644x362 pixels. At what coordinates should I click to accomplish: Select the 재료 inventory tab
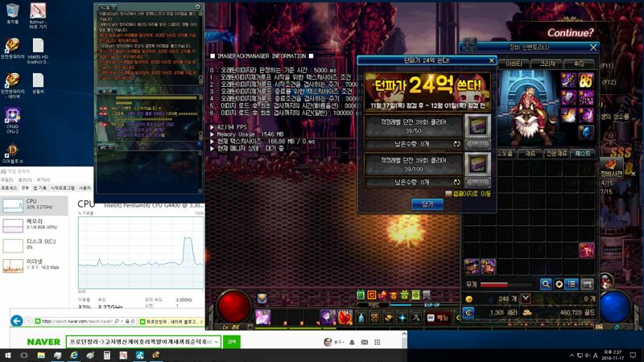(530, 153)
